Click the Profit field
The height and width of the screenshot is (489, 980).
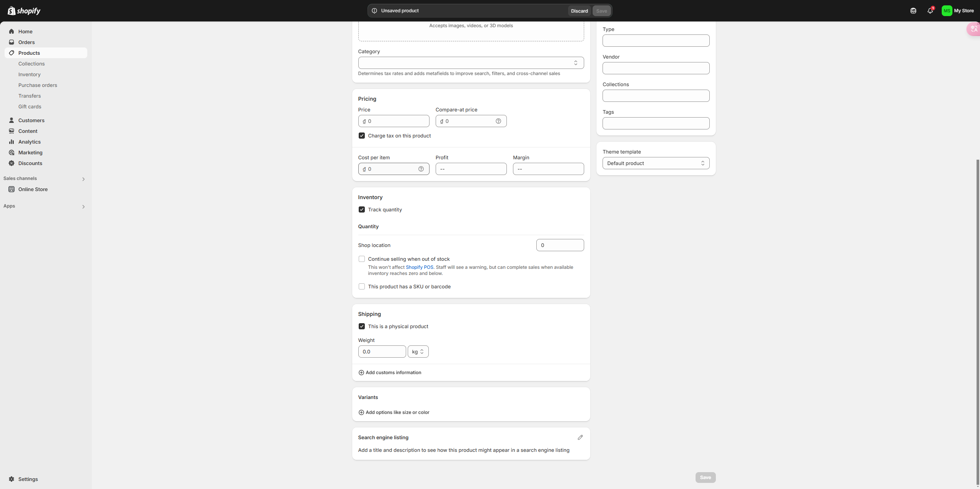tap(471, 169)
